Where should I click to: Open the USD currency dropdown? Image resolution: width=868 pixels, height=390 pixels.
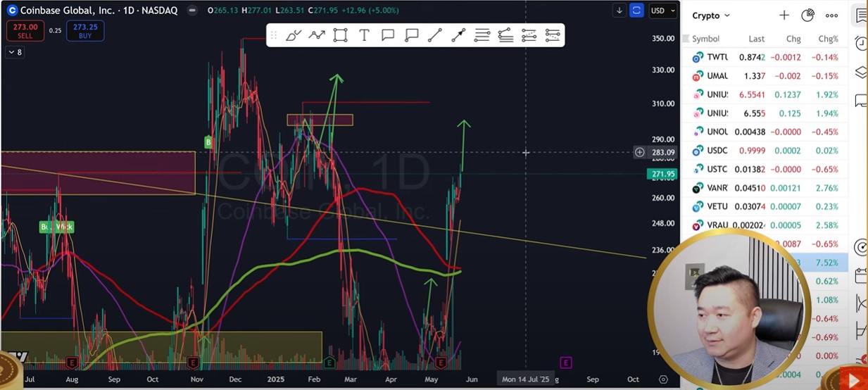pyautogui.click(x=662, y=11)
